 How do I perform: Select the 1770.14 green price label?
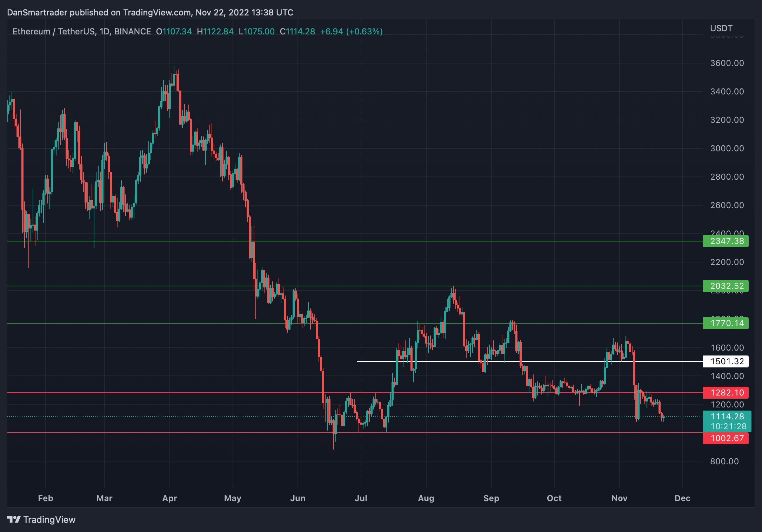[726, 323]
